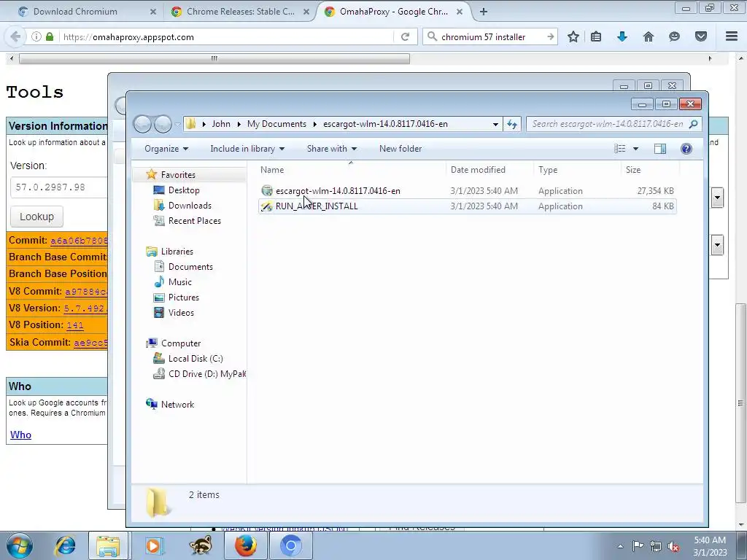Click the Lookup button on OmahaProxy page
Image resolution: width=747 pixels, height=560 pixels.
click(x=36, y=217)
